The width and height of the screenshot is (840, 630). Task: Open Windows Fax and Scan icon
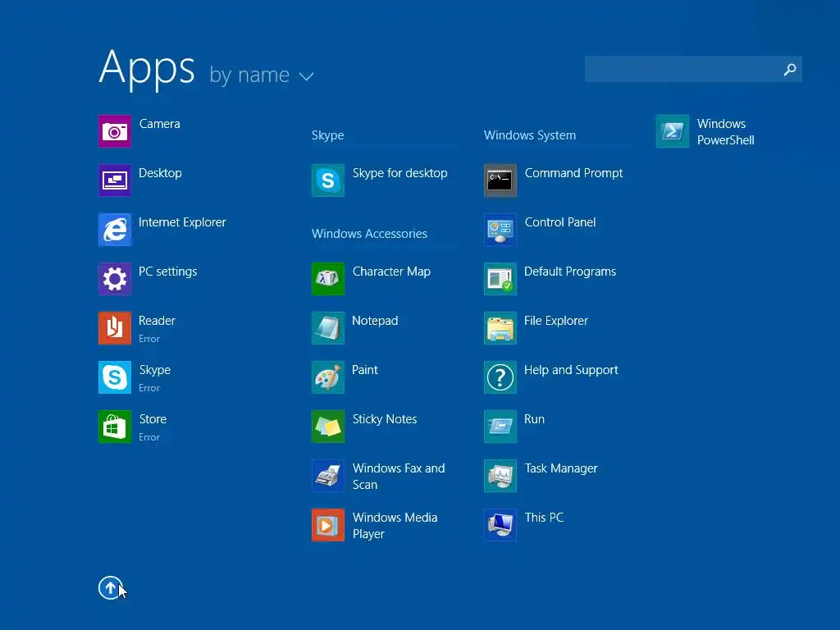[x=328, y=477]
